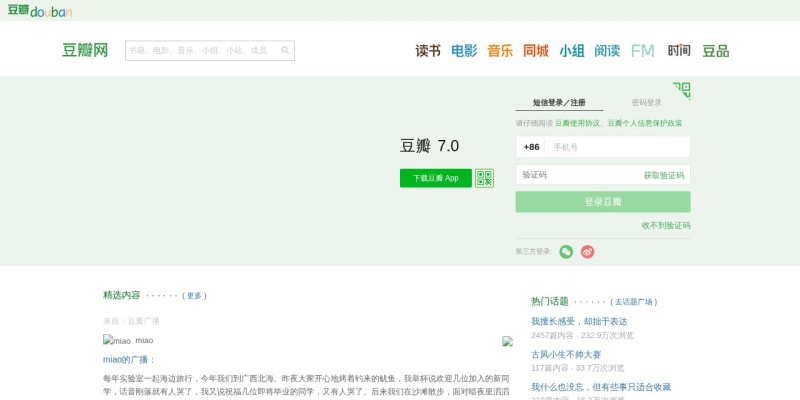The width and height of the screenshot is (800, 400).
Task: Select the 短信登录/注册 tab
Action: click(x=559, y=103)
